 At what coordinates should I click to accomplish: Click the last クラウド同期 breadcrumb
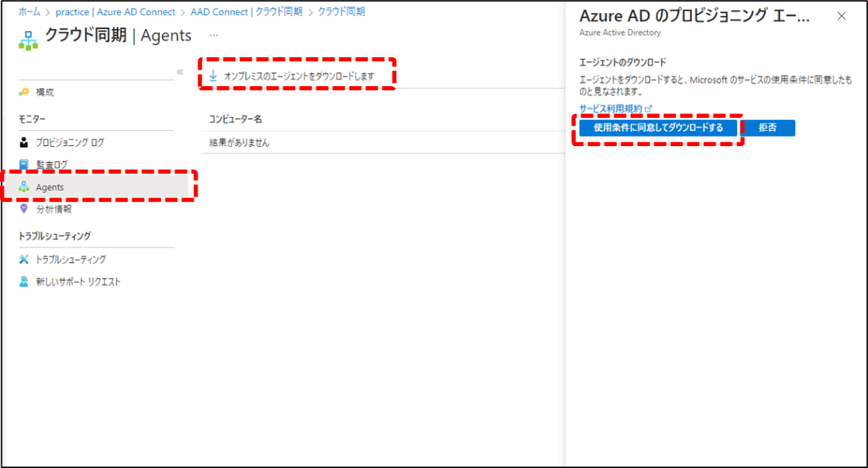pyautogui.click(x=341, y=12)
